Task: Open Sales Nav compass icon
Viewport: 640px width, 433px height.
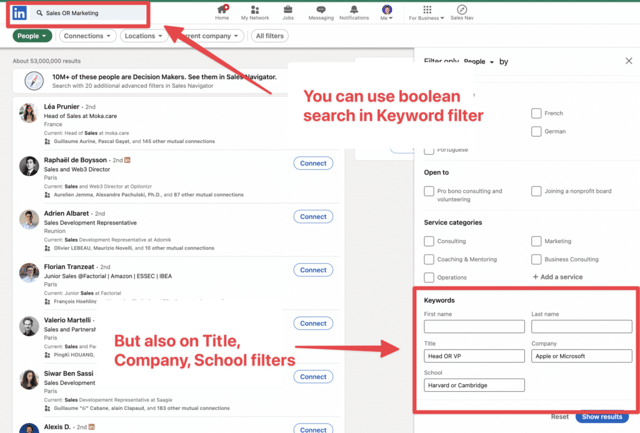Action: 462,12
